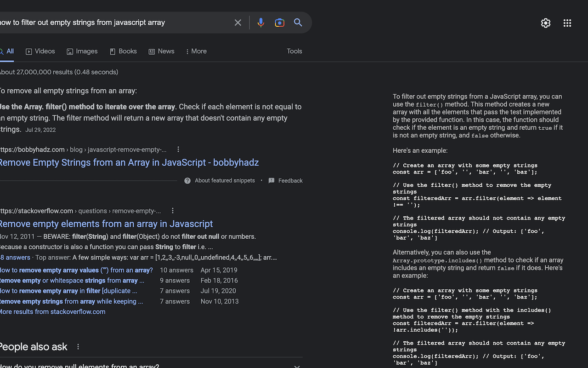588x368 pixels.
Task: Click the 'Apr 15, 2019' date cell
Action: click(219, 270)
